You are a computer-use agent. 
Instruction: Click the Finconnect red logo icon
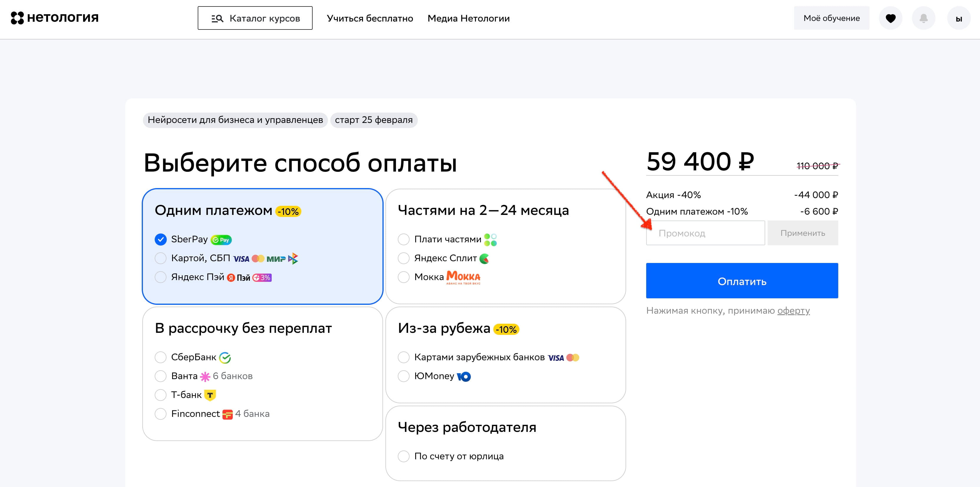(227, 414)
